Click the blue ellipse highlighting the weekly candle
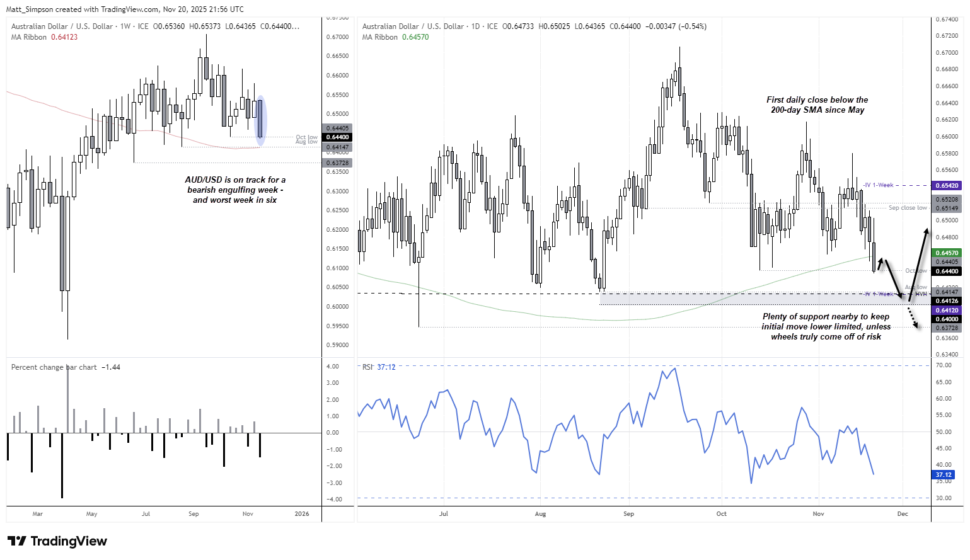Image resolution: width=970 pixels, height=560 pixels. (261, 118)
